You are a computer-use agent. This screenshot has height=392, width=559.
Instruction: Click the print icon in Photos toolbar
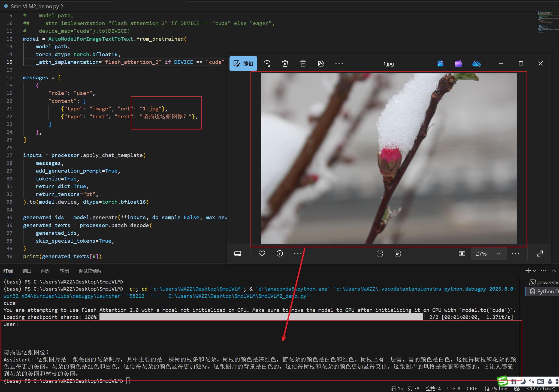point(303,64)
